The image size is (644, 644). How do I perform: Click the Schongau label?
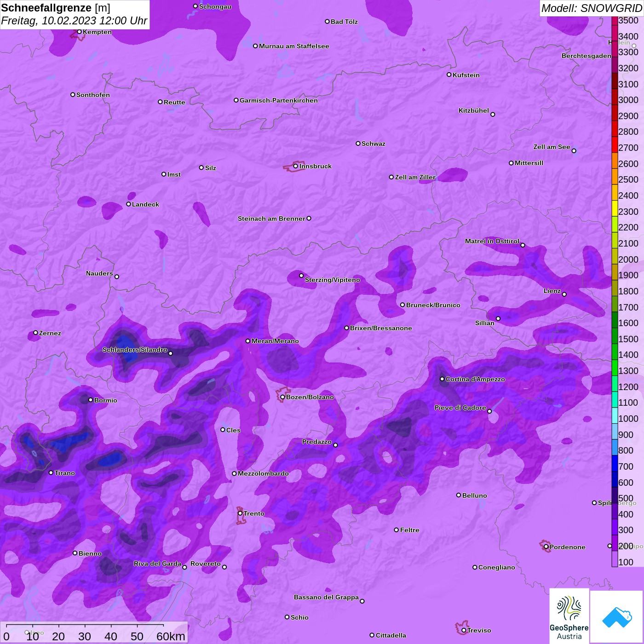(x=215, y=6)
